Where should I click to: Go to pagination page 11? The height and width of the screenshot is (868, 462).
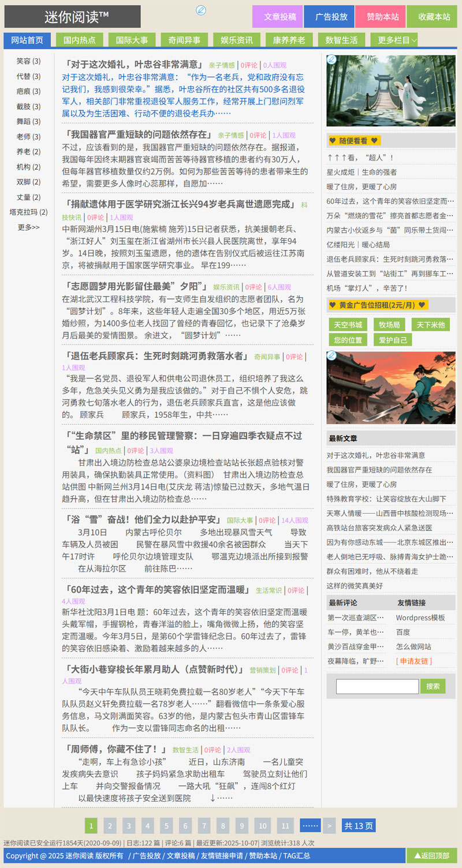(x=285, y=825)
